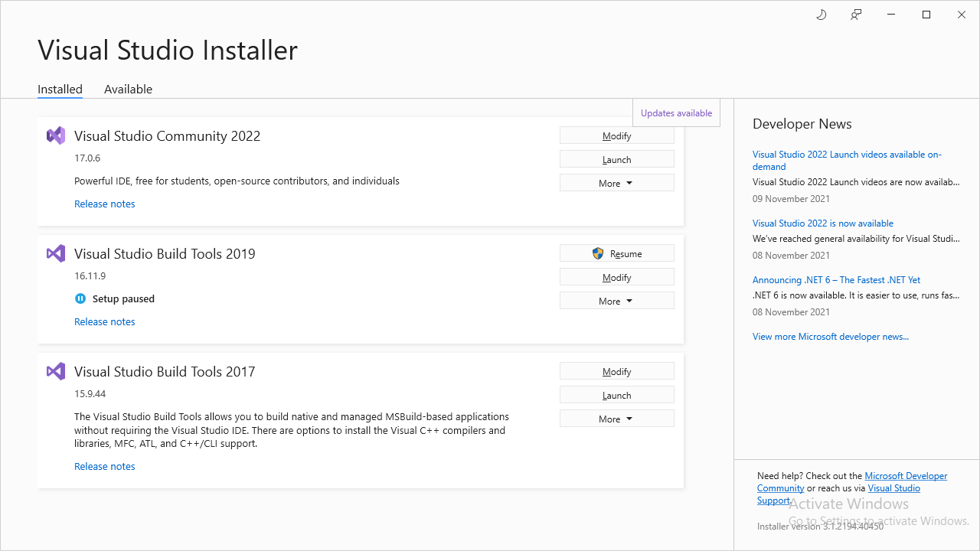
Task: Expand More options for Build Tools 2017
Action: [616, 418]
